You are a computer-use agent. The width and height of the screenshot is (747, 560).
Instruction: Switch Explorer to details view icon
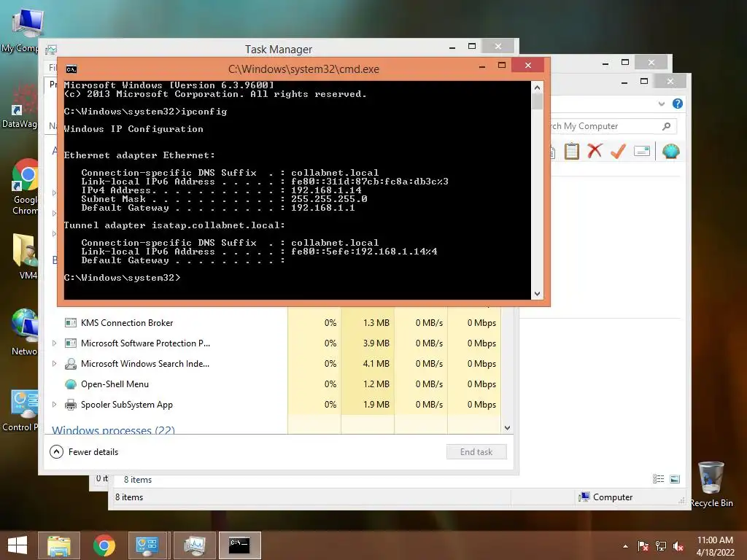pyautogui.click(x=659, y=479)
